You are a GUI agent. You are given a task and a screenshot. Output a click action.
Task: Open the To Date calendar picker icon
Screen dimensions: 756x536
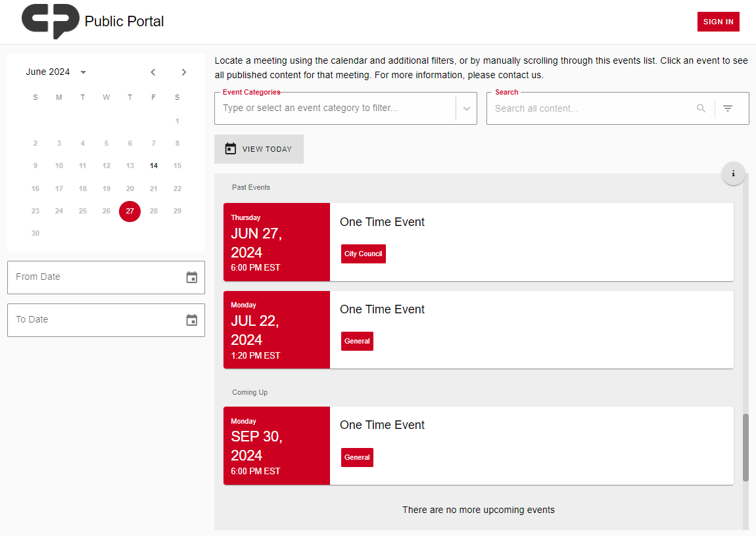pyautogui.click(x=192, y=320)
